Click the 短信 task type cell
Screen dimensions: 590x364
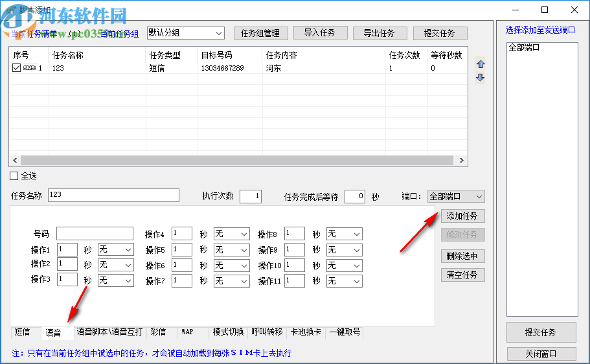157,68
